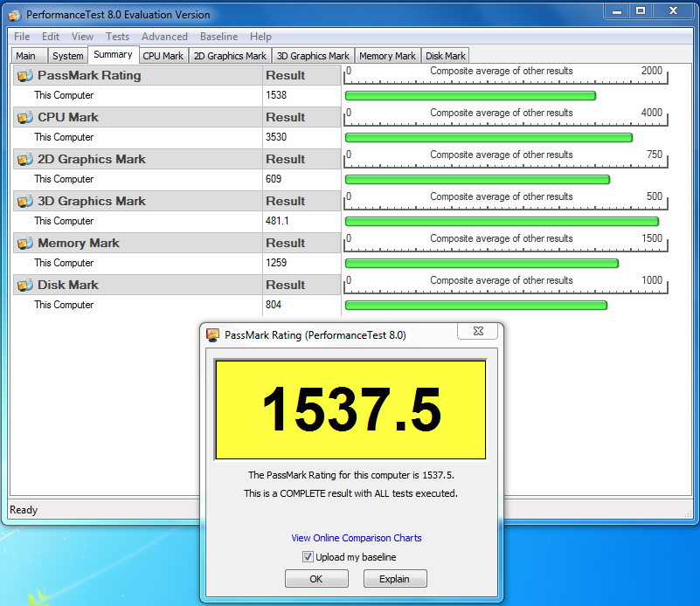Click the CPU Mark section header

click(x=137, y=117)
